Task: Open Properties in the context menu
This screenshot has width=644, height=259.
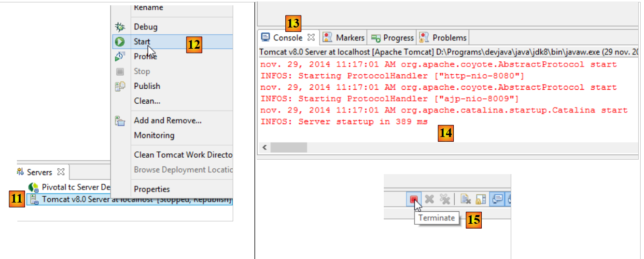Action: click(x=152, y=189)
